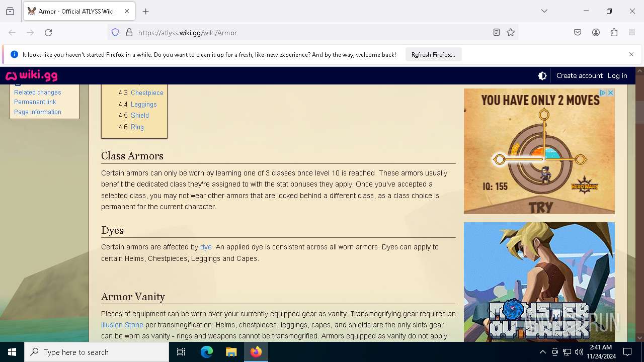The width and height of the screenshot is (644, 362).
Task: Show hidden system tray icons
Action: click(542, 352)
